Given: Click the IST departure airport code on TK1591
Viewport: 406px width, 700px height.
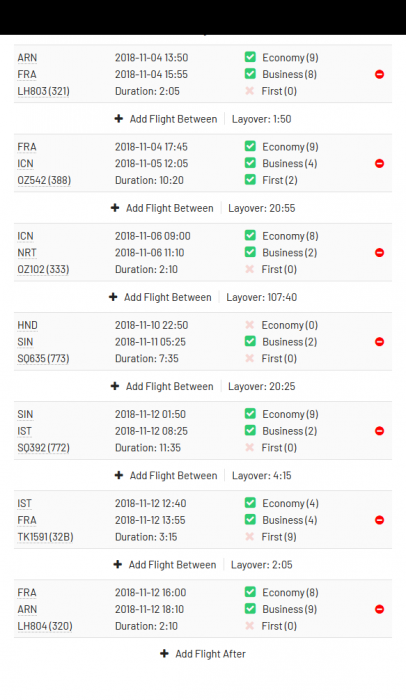Looking at the screenshot, I should click(x=25, y=504).
